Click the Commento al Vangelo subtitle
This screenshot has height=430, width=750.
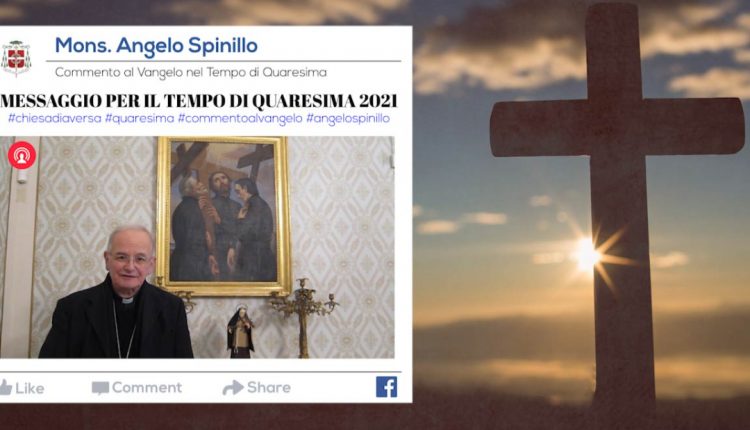point(191,72)
